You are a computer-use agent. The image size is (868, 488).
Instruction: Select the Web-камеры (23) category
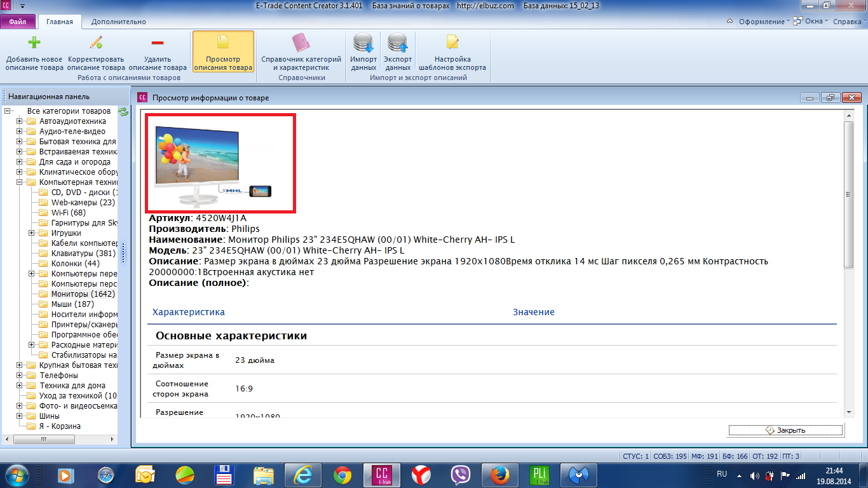tap(83, 203)
